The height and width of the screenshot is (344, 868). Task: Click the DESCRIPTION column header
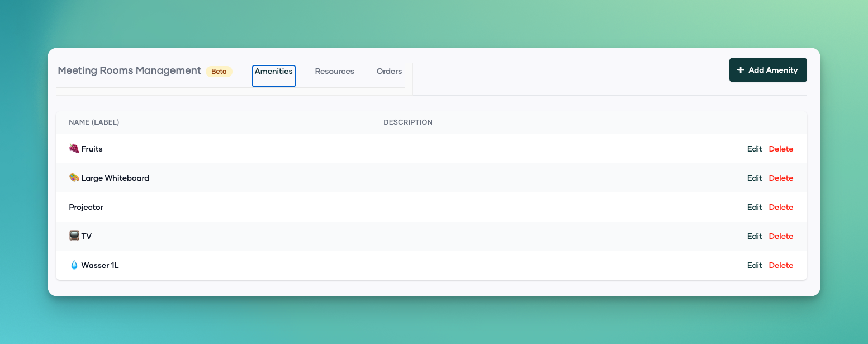coord(408,122)
